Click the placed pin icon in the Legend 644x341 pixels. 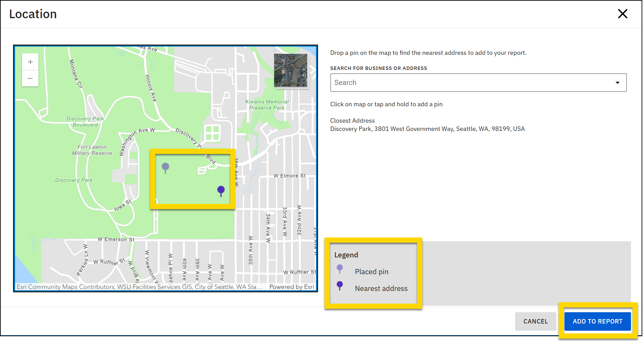[x=340, y=269]
